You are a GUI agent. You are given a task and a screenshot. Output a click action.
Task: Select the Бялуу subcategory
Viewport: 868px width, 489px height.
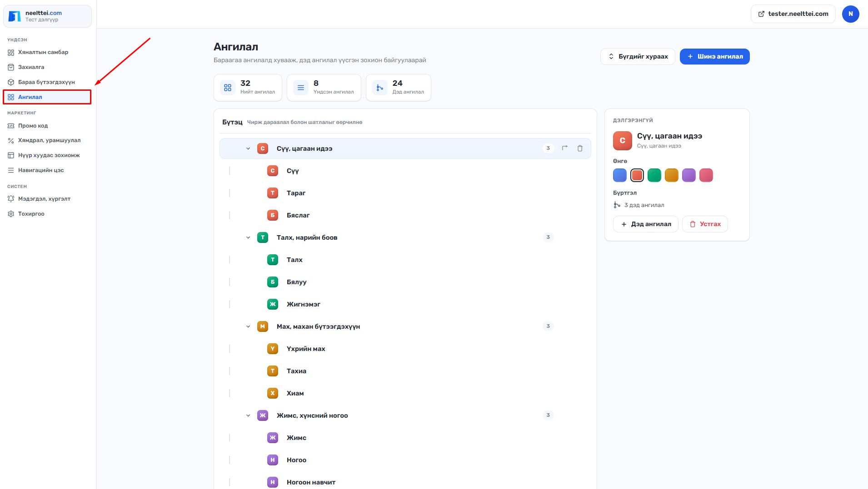[x=405, y=282]
